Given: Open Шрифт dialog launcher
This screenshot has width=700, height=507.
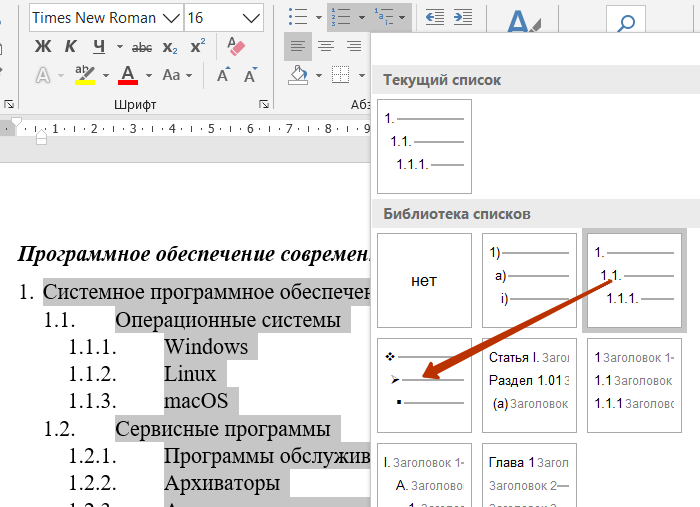Looking at the screenshot, I should click(264, 104).
